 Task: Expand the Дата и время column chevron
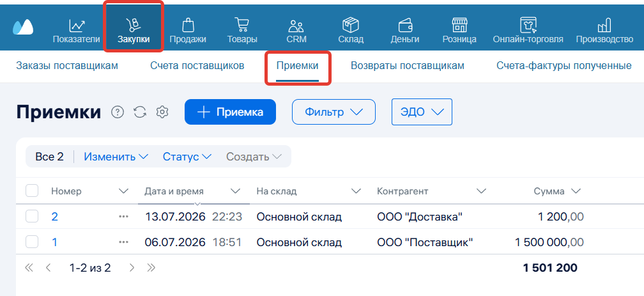(x=235, y=191)
